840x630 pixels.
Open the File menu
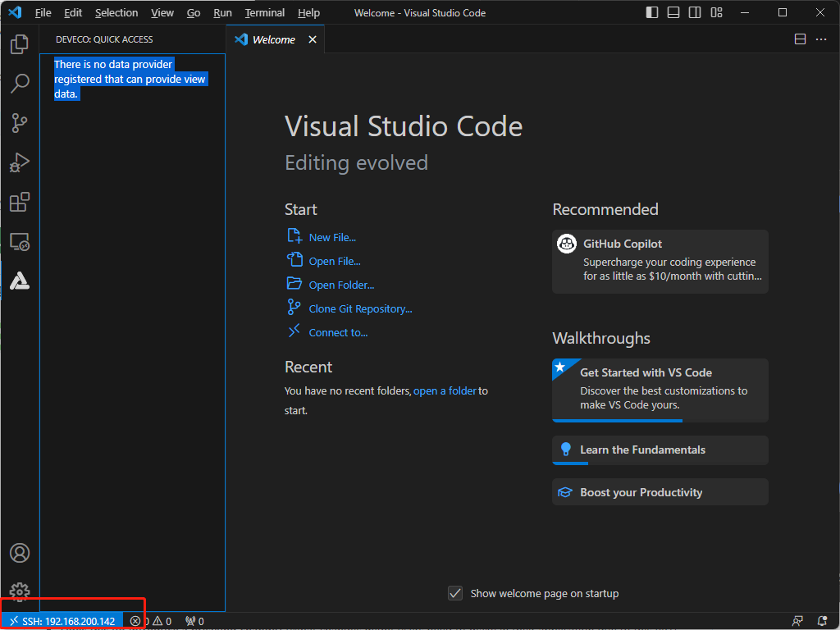click(43, 13)
